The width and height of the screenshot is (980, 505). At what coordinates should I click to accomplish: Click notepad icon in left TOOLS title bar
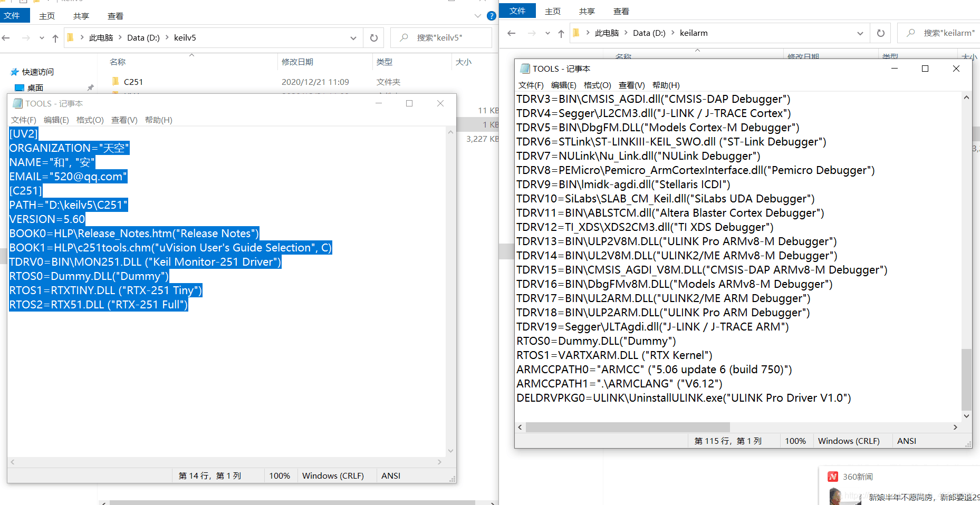click(x=17, y=103)
